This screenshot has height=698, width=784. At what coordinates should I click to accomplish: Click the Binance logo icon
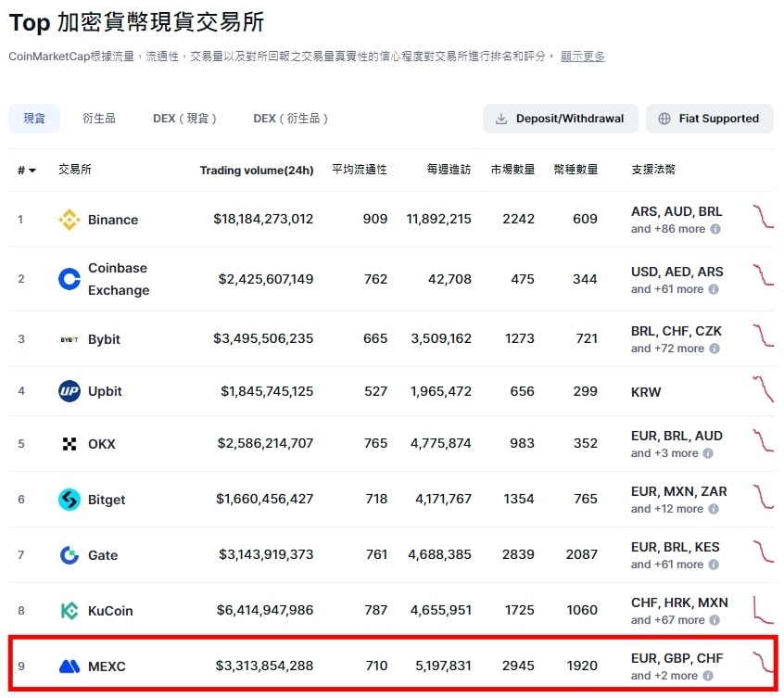point(69,220)
